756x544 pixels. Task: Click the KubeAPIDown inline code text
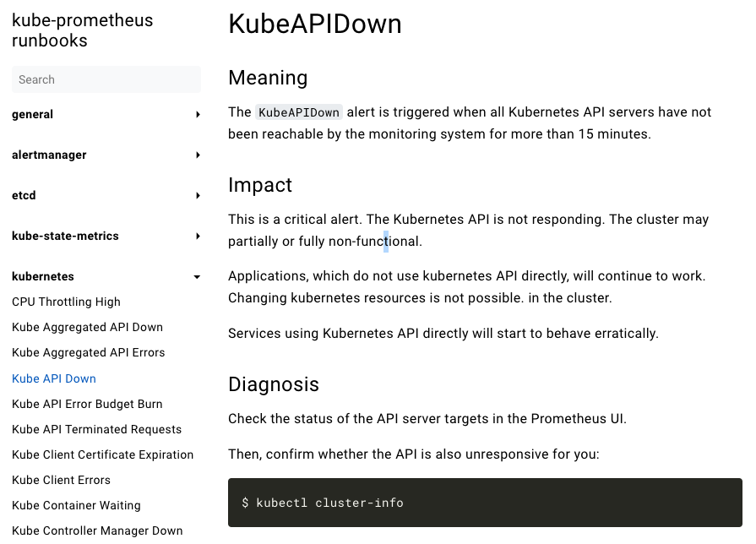pos(299,112)
